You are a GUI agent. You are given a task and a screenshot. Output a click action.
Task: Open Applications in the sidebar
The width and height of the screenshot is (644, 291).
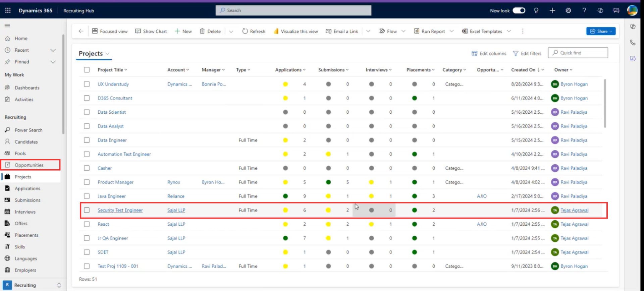(28, 188)
